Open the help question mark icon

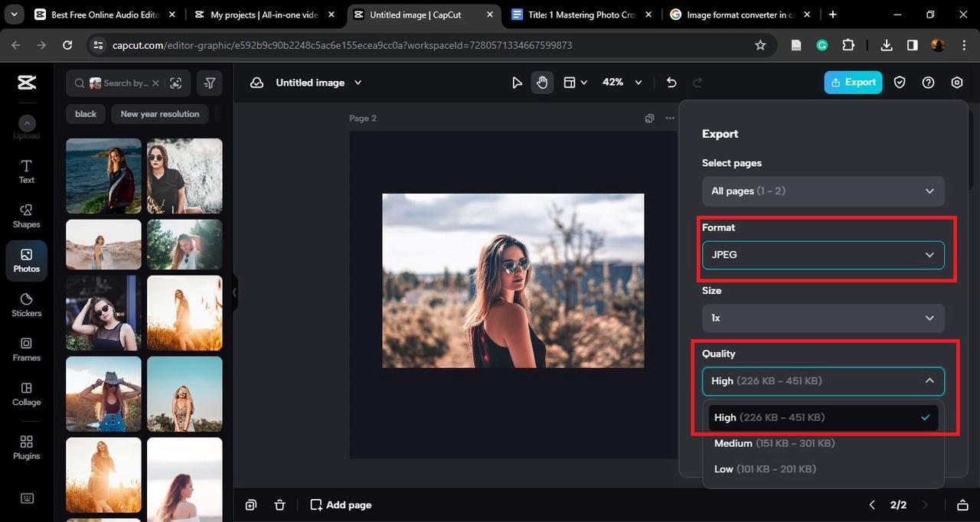pyautogui.click(x=929, y=83)
